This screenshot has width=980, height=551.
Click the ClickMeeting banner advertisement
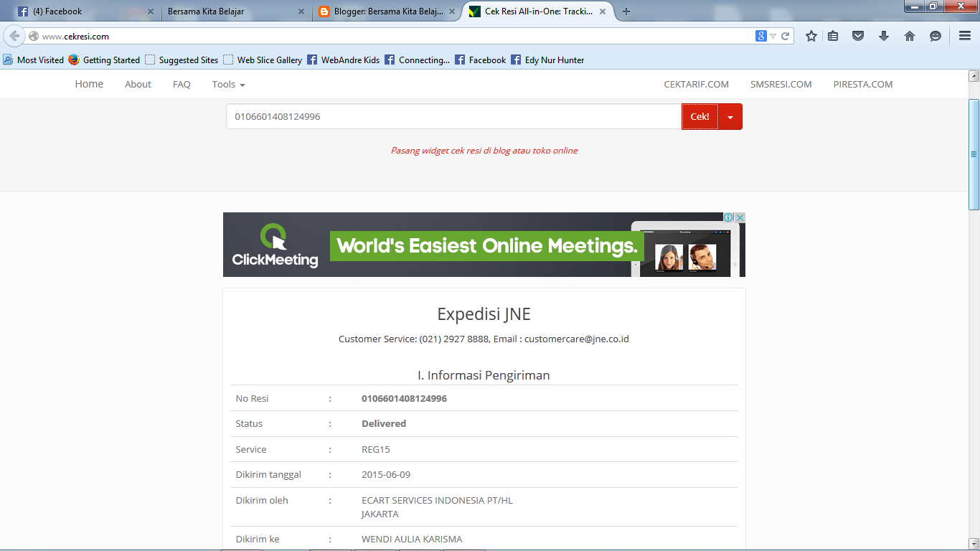pos(484,245)
